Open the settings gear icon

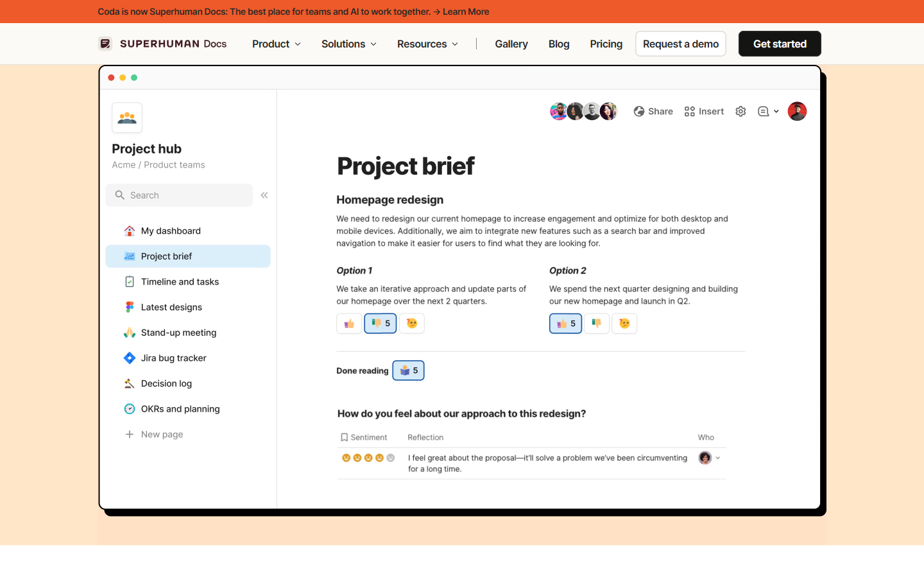[740, 111]
